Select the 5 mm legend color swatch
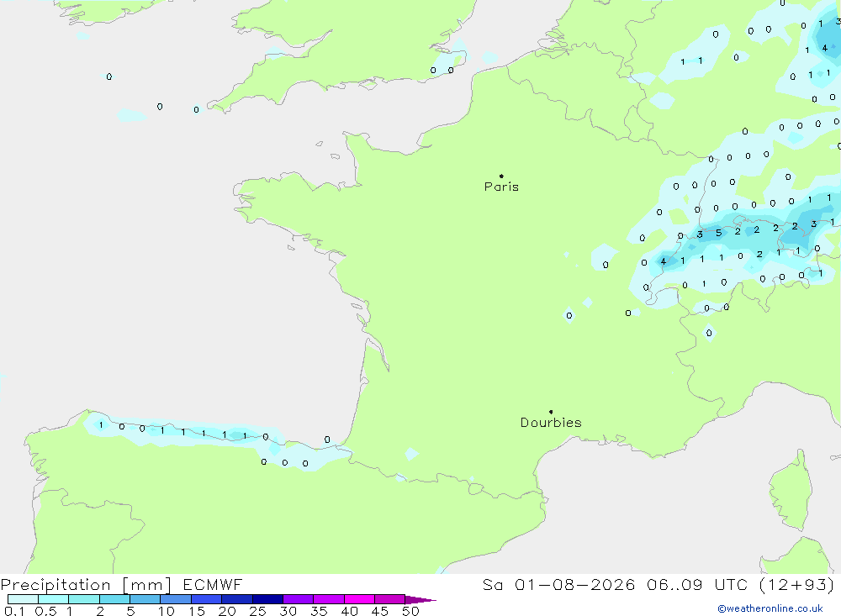The height and width of the screenshot is (616, 841). [x=145, y=599]
